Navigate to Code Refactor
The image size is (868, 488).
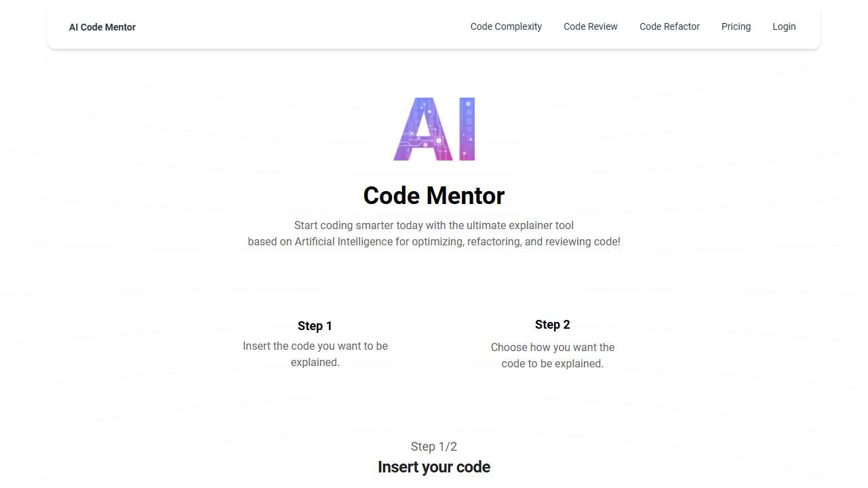pyautogui.click(x=669, y=26)
